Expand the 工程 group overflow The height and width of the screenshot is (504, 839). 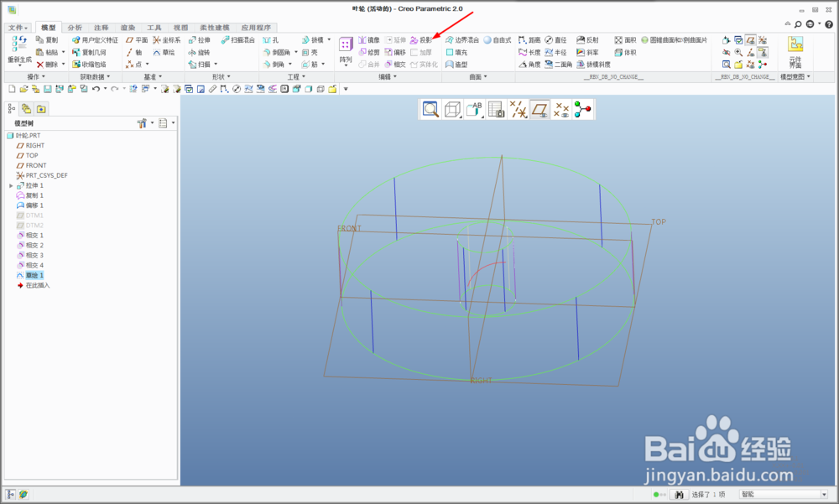click(296, 77)
